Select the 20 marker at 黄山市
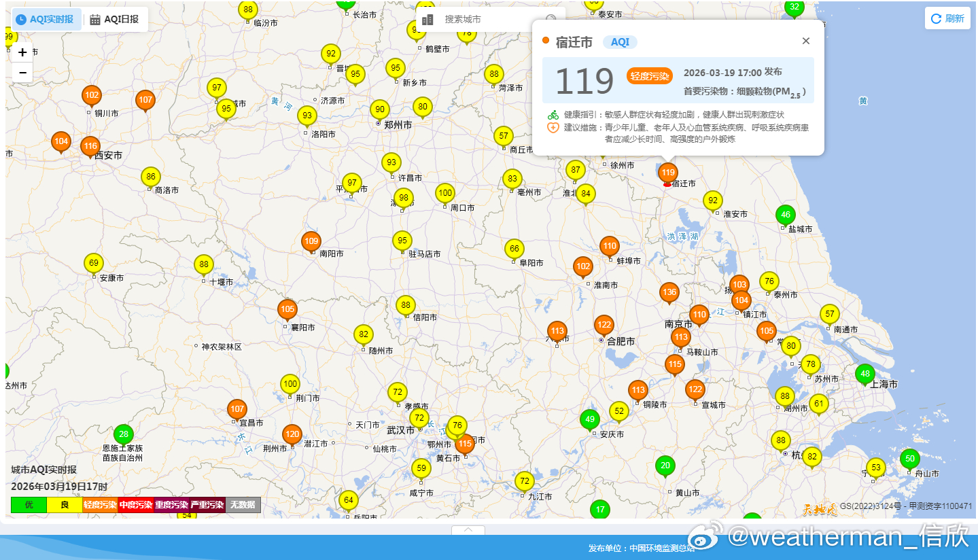978x560 pixels. pos(665,467)
